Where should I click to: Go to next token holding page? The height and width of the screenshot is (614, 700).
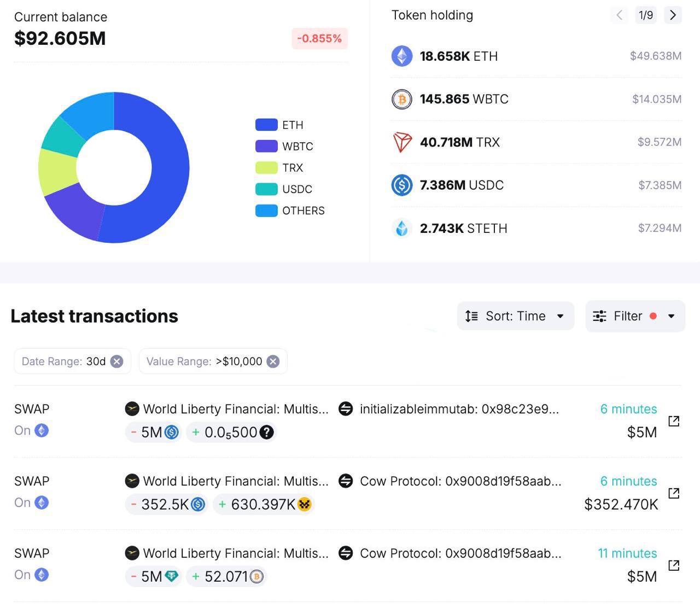click(673, 15)
